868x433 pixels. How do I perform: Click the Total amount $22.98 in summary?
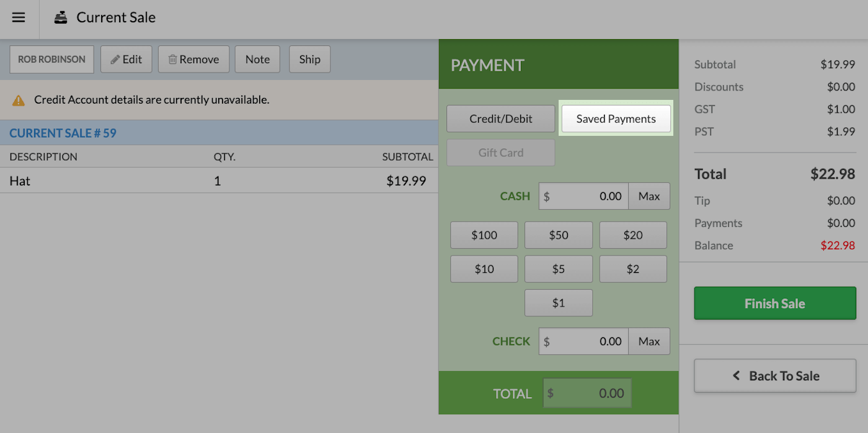833,174
